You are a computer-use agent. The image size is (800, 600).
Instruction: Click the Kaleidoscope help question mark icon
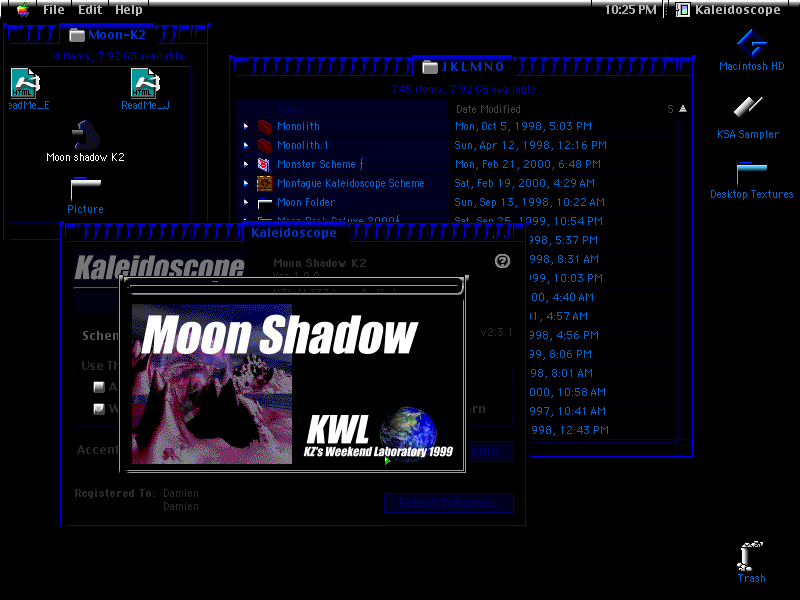tap(502, 261)
